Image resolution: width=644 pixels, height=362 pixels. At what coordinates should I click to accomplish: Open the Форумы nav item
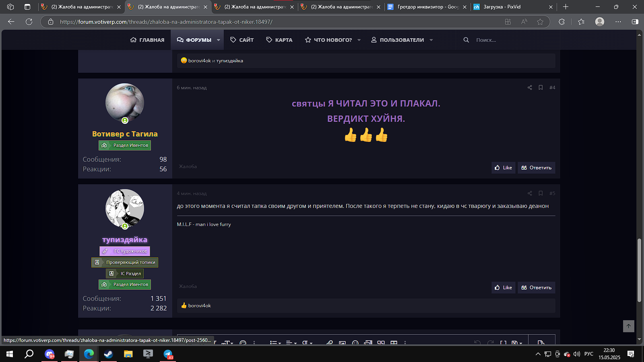[x=194, y=40]
